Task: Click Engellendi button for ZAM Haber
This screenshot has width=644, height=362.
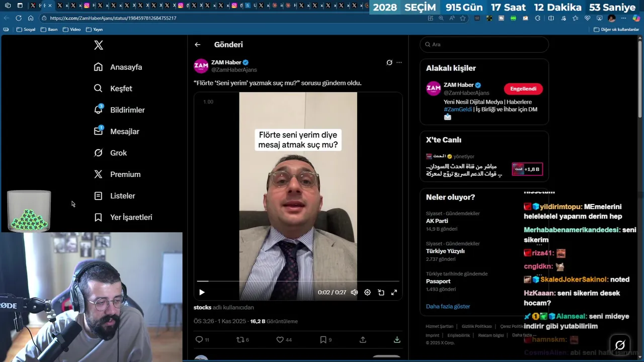Action: click(523, 88)
